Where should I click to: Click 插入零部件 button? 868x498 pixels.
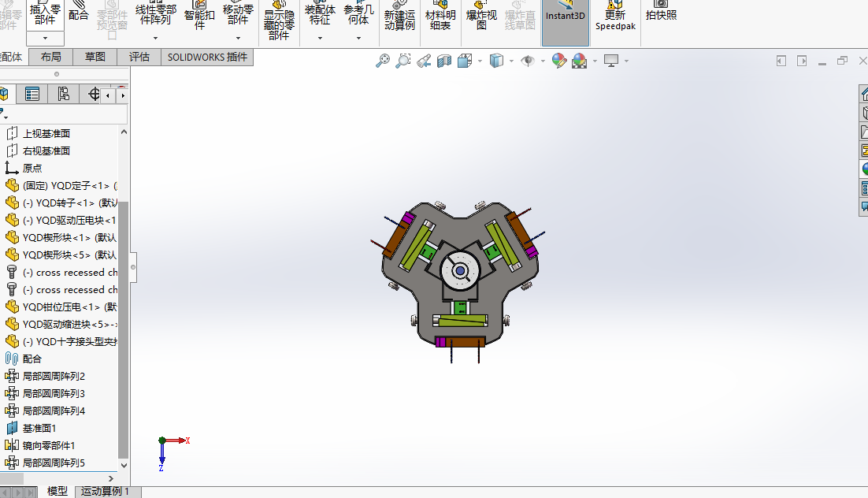(46, 14)
